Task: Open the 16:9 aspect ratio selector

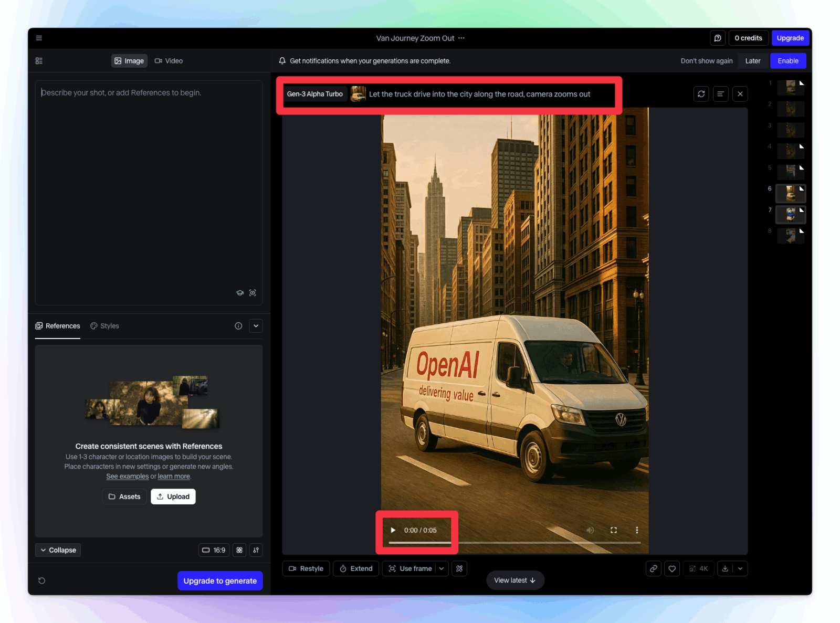Action: (214, 550)
